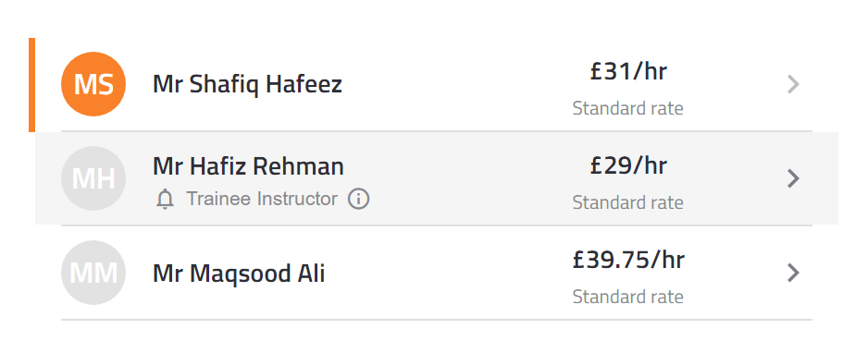This screenshot has height=353, width=868.
Task: Click the highlighted grey Hafiz Rehman row background
Action: 437,178
